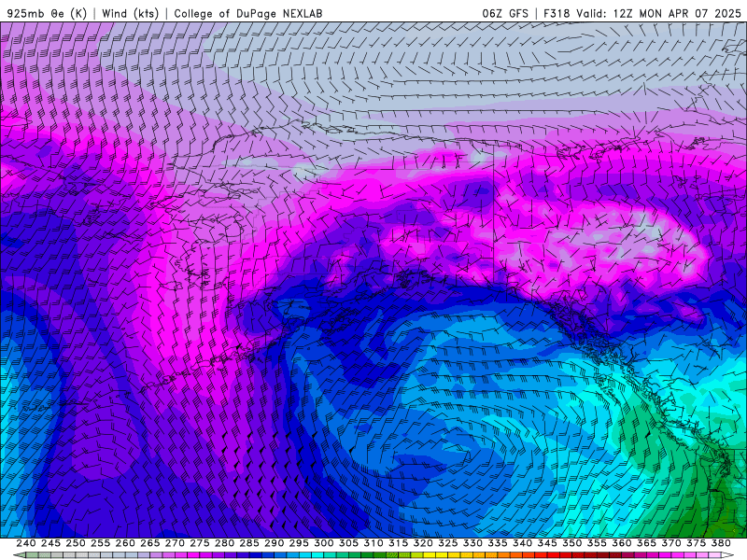
Task: Click the 310 color scale label
Action: 373,543
